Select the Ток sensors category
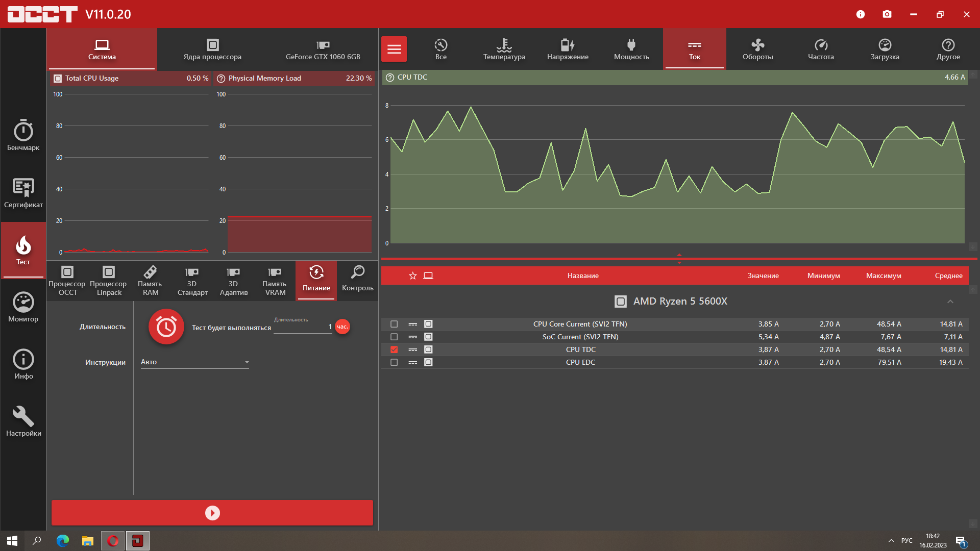Viewport: 980px width, 551px height. coord(695,49)
